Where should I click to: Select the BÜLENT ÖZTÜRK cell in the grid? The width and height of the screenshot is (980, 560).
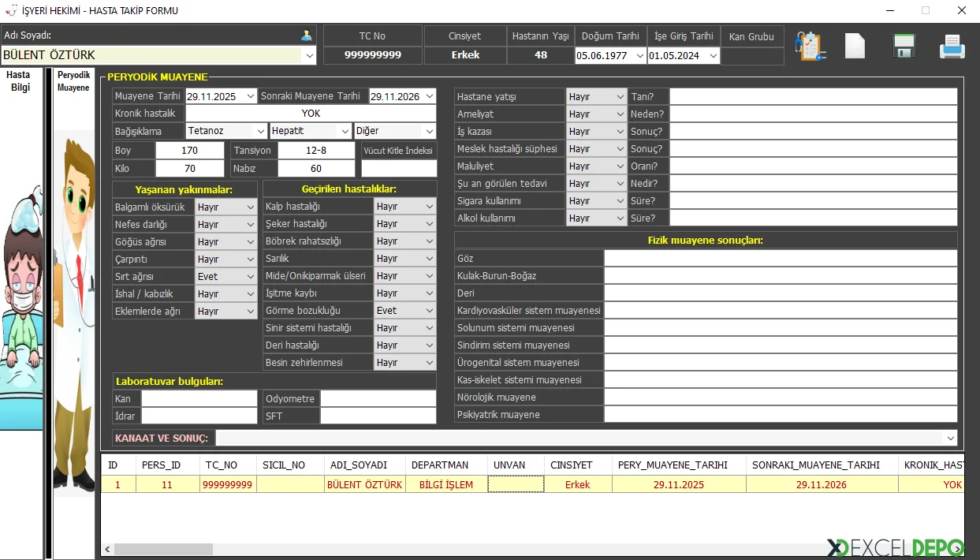[364, 484]
